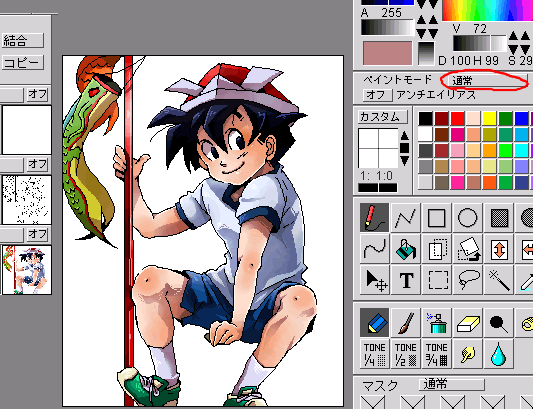Toggle オフ above the speckled layer thumbnail
The image size is (533, 409).
(37, 164)
